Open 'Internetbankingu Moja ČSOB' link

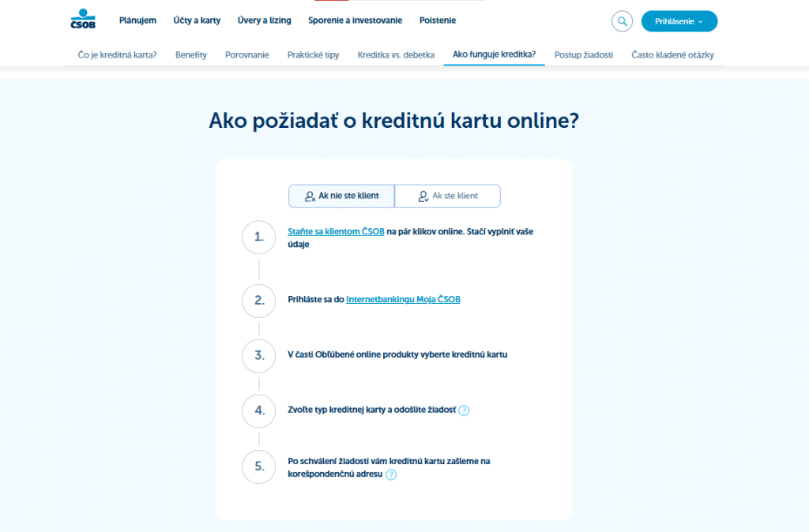coord(403,300)
